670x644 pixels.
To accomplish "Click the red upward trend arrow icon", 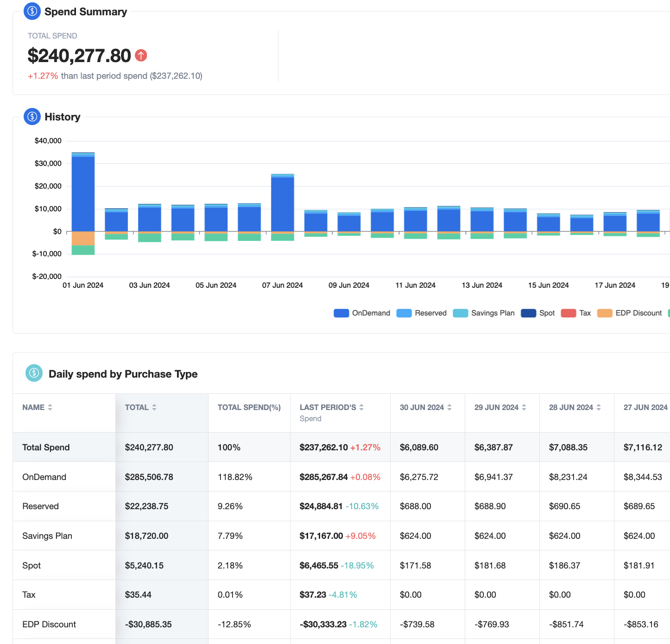I will click(x=141, y=56).
